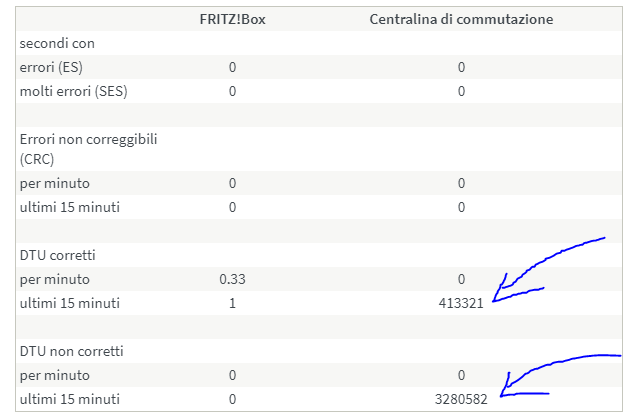The image size is (641, 419).
Task: Click the errori (ES) row label
Action: point(51,67)
